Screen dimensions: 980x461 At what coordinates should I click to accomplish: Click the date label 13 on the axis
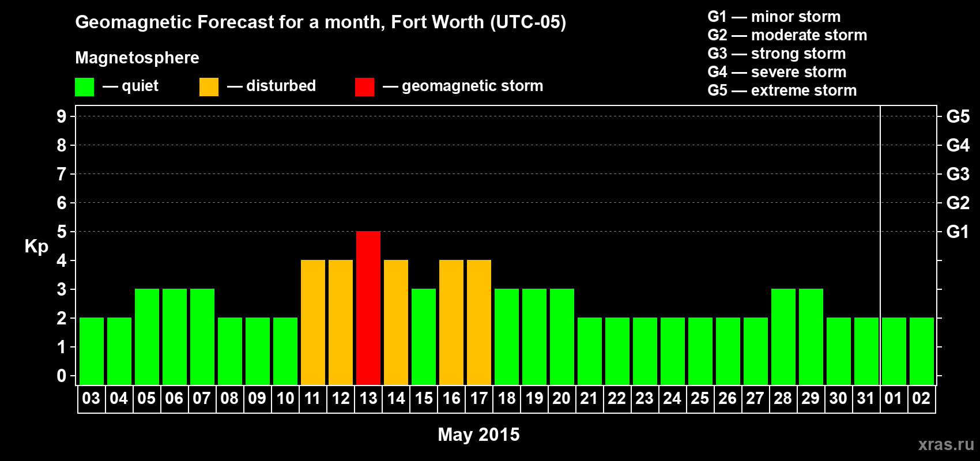(368, 399)
